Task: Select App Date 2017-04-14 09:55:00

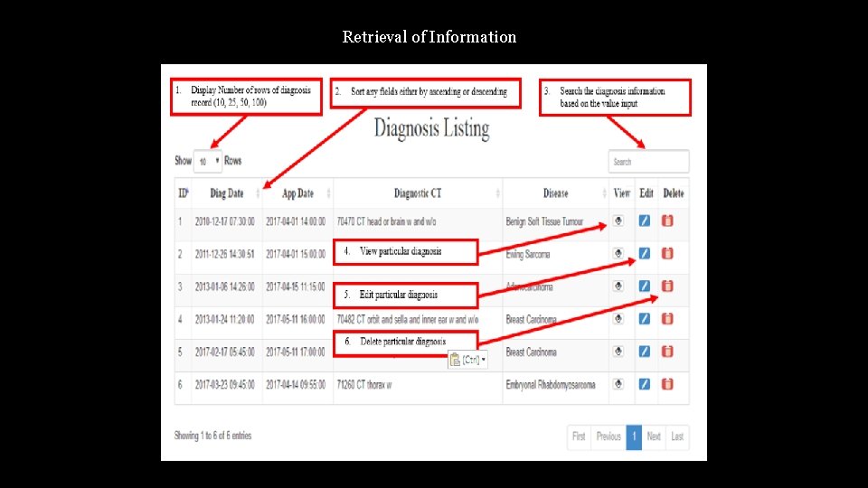Action: pos(296,385)
